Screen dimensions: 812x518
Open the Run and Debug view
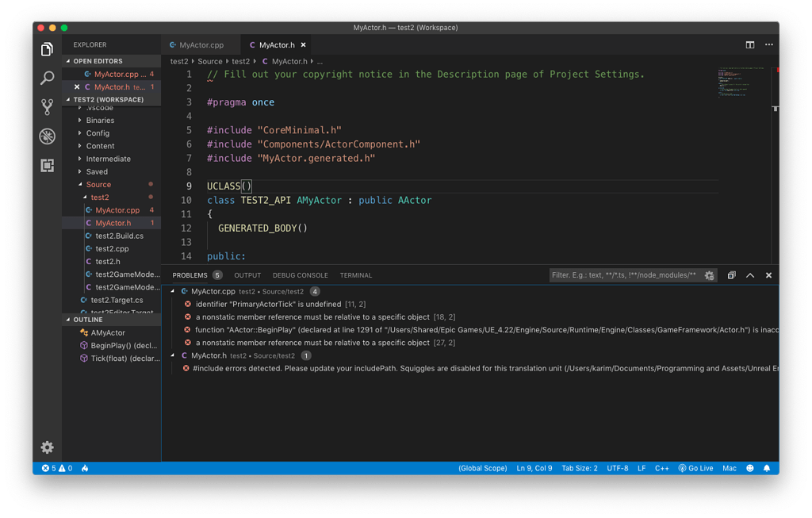pos(47,136)
